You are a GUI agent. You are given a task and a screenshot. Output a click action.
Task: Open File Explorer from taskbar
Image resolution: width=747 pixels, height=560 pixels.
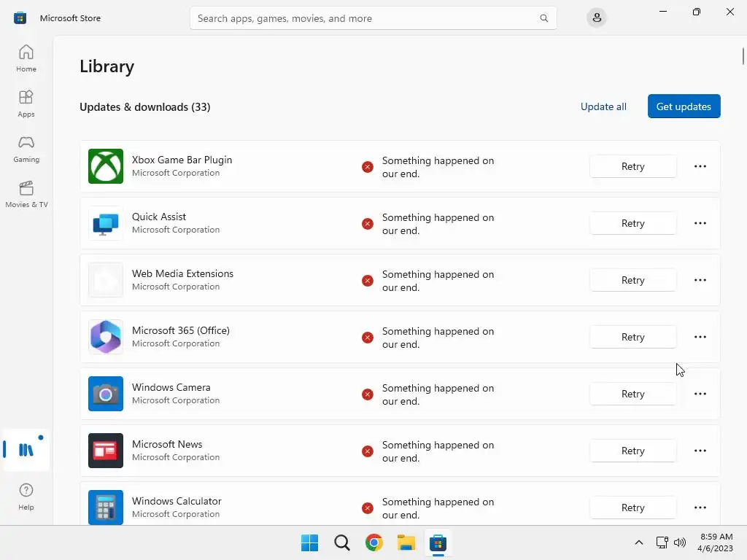(406, 542)
